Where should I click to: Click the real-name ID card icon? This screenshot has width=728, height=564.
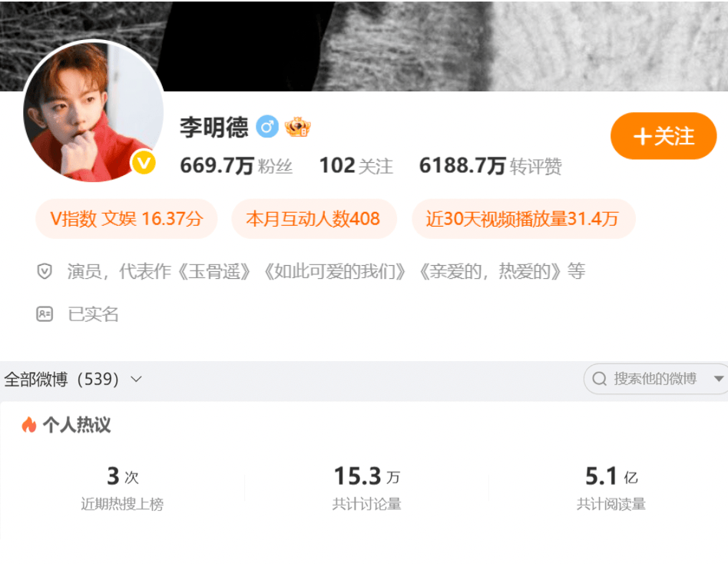click(x=45, y=314)
